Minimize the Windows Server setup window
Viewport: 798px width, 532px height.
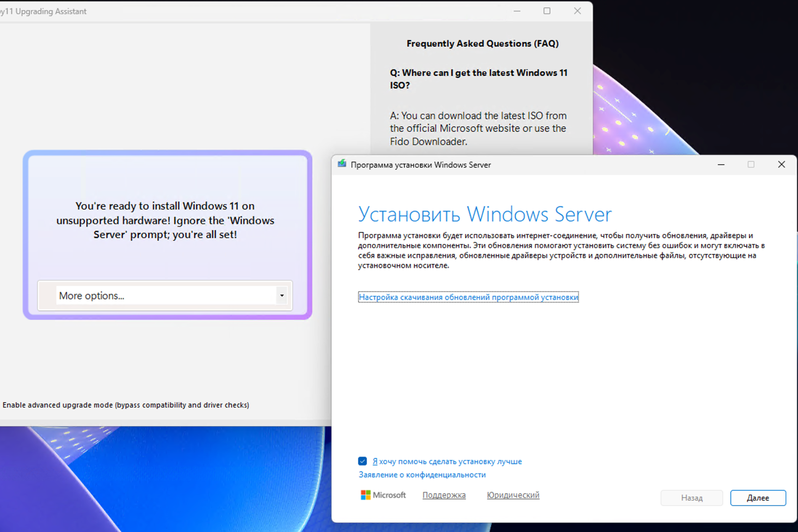[x=721, y=164]
